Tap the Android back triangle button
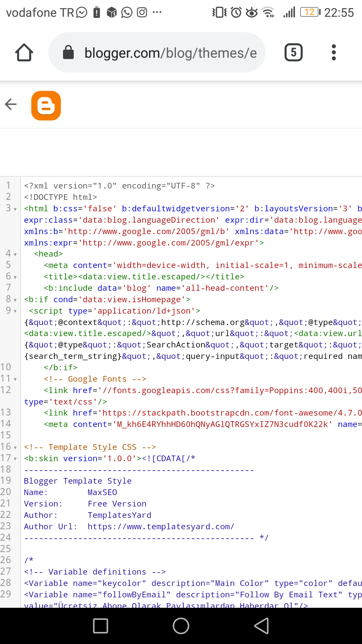 click(x=262, y=626)
